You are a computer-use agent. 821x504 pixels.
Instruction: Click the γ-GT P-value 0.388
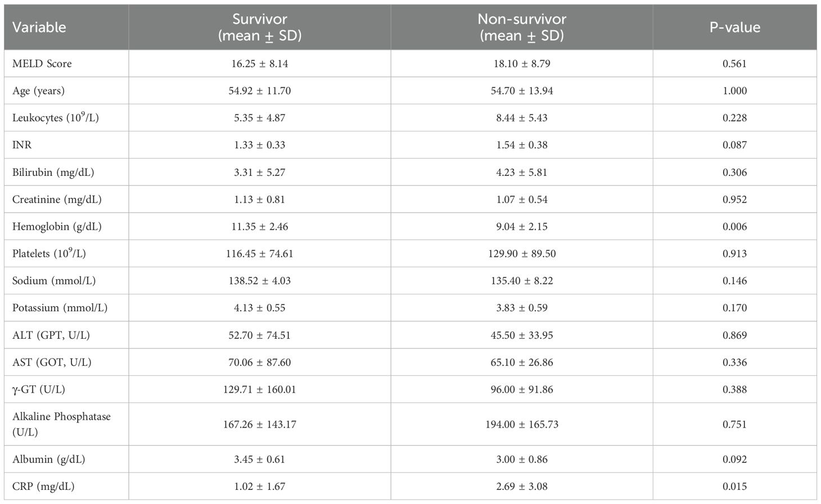(734, 389)
